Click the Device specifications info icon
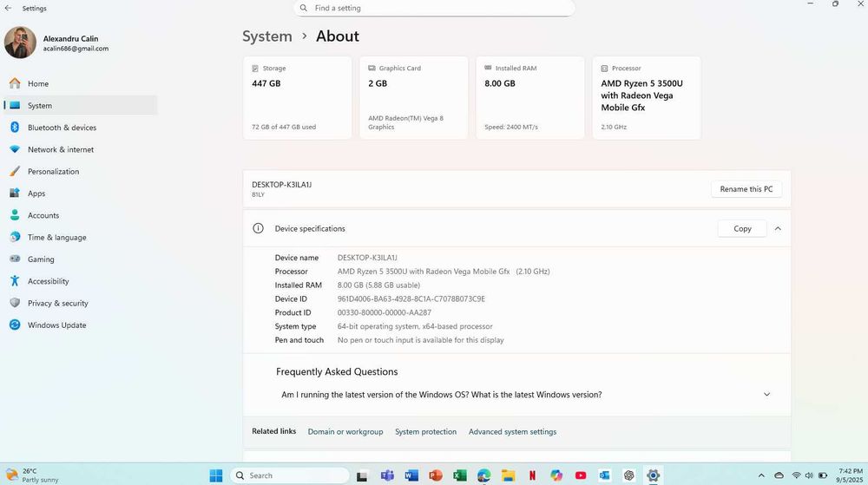Image resolution: width=868 pixels, height=485 pixels. tap(258, 228)
